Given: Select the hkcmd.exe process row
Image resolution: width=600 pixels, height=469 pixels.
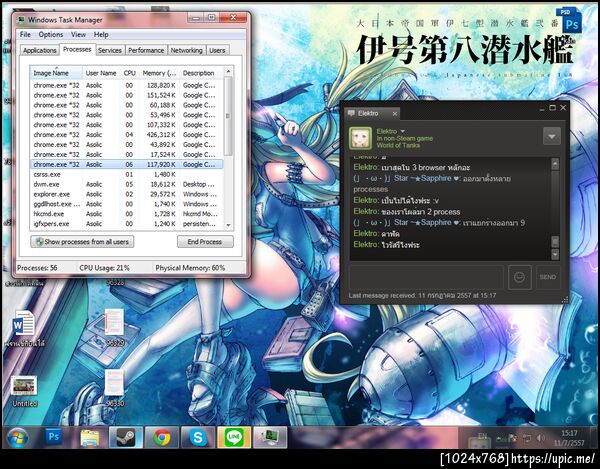Looking at the screenshot, I should 126,214.
